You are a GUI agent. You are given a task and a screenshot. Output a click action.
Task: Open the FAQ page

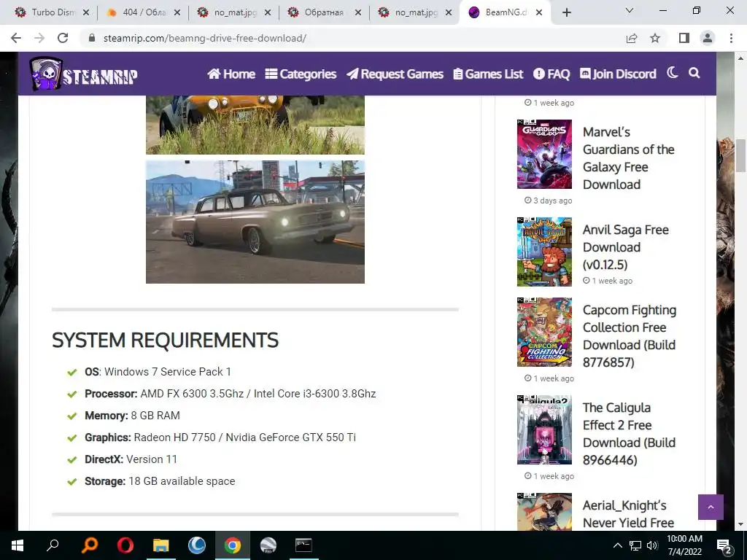pyautogui.click(x=551, y=74)
